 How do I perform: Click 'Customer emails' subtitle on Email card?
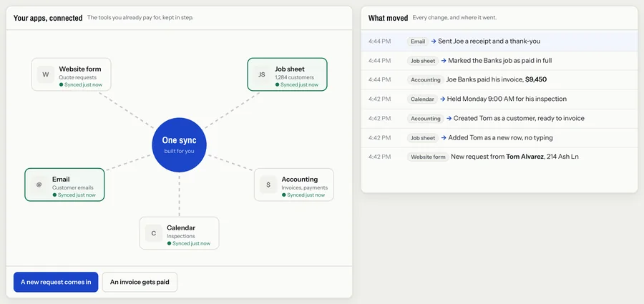pyautogui.click(x=73, y=187)
